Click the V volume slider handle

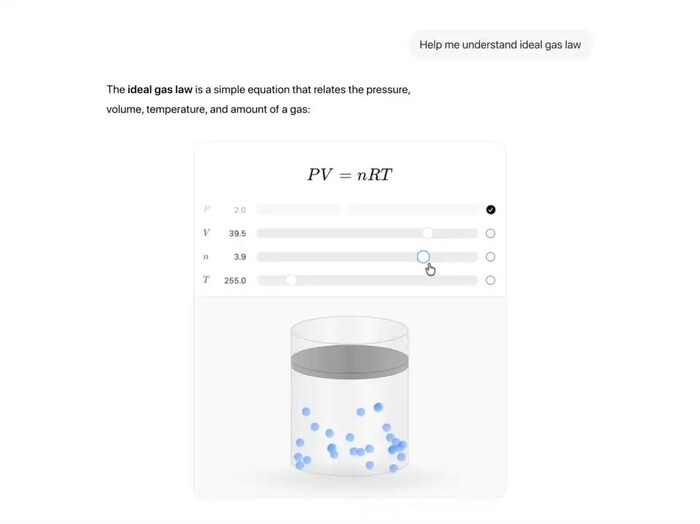pos(427,233)
